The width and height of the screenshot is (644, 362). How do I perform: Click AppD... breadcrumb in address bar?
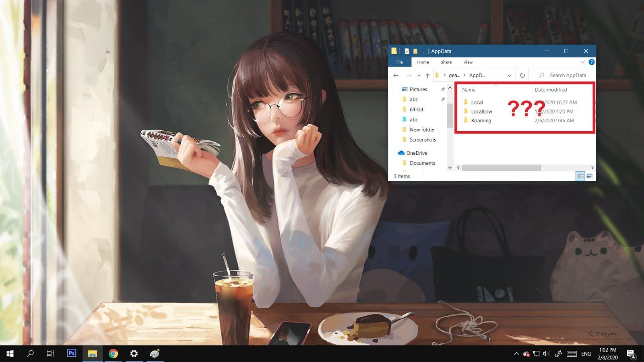coord(477,75)
